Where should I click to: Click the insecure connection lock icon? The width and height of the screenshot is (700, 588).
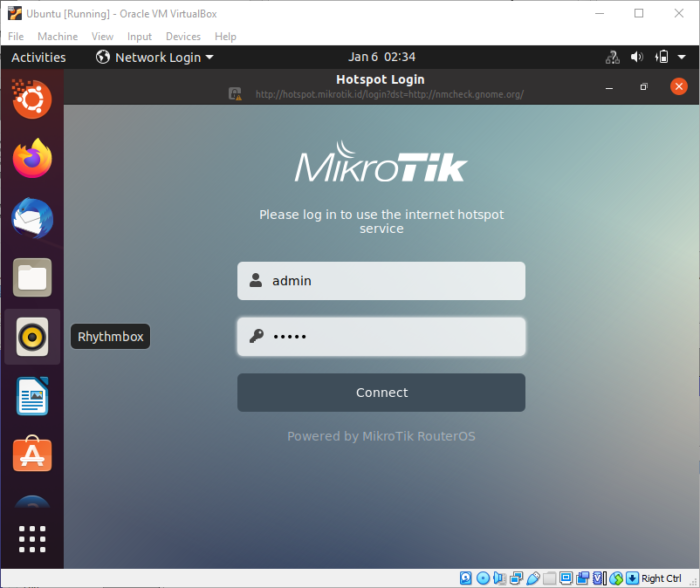click(x=235, y=94)
